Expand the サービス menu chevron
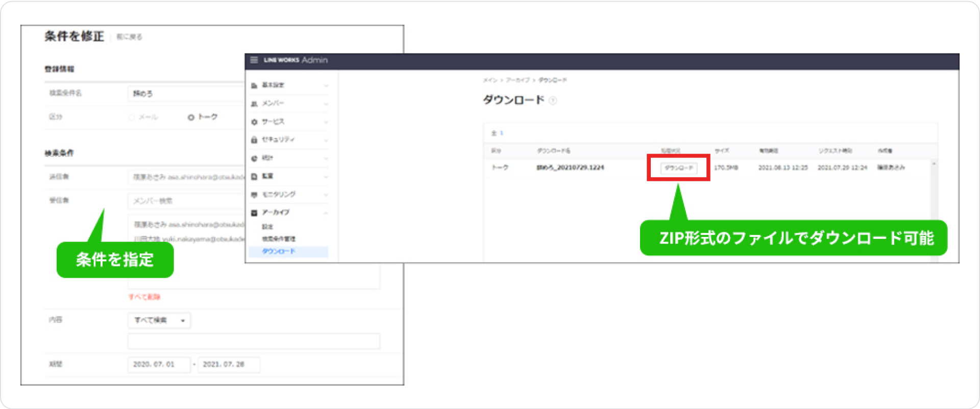Viewport: 980px width, 409px height. click(x=326, y=122)
